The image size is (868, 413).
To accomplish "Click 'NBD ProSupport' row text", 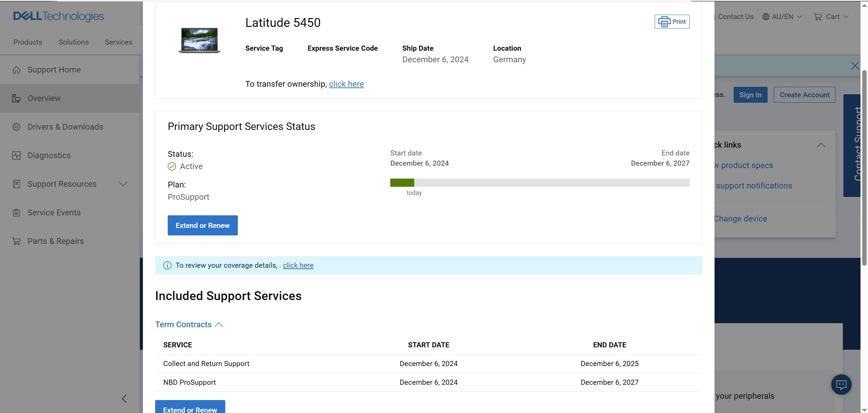I will (190, 382).
